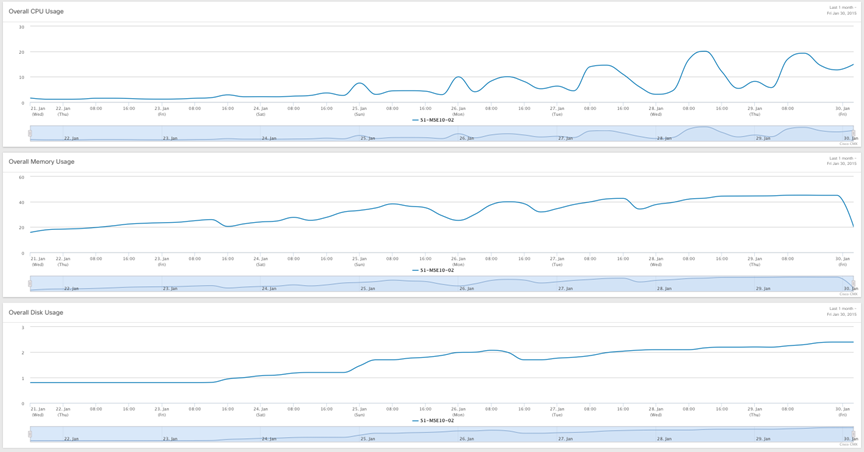Screen dimensions: 864x452
Task: Click right navigator handle under Memory chart
Action: pyautogui.click(x=855, y=284)
